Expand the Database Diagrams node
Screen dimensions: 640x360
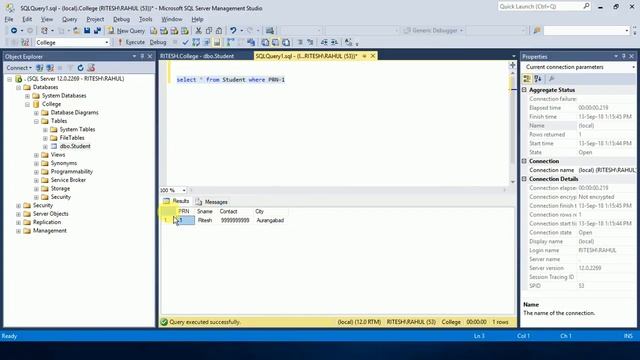36,113
